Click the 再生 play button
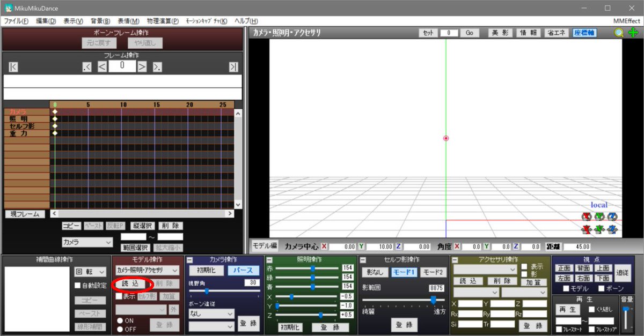Viewport: 644px width, 336px height. point(568,310)
